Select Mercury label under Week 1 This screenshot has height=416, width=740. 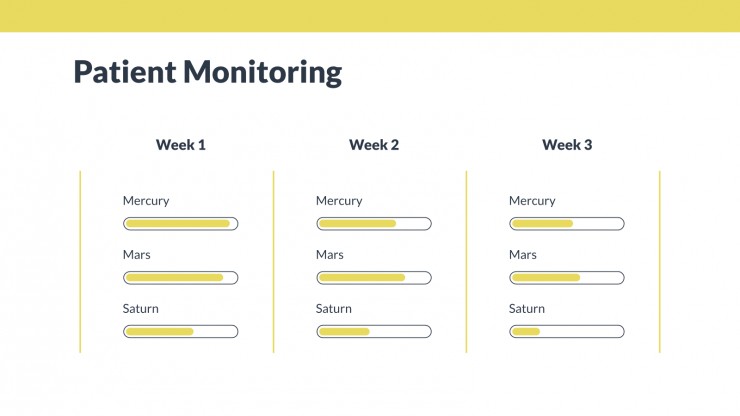[x=146, y=201]
